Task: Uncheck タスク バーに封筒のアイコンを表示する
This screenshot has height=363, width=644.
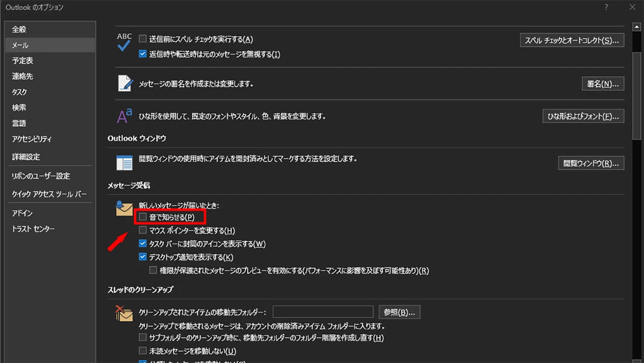Action: [143, 244]
